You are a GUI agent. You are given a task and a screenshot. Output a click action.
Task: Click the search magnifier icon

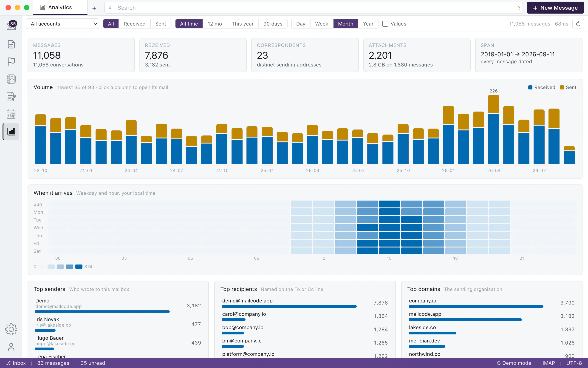[110, 8]
